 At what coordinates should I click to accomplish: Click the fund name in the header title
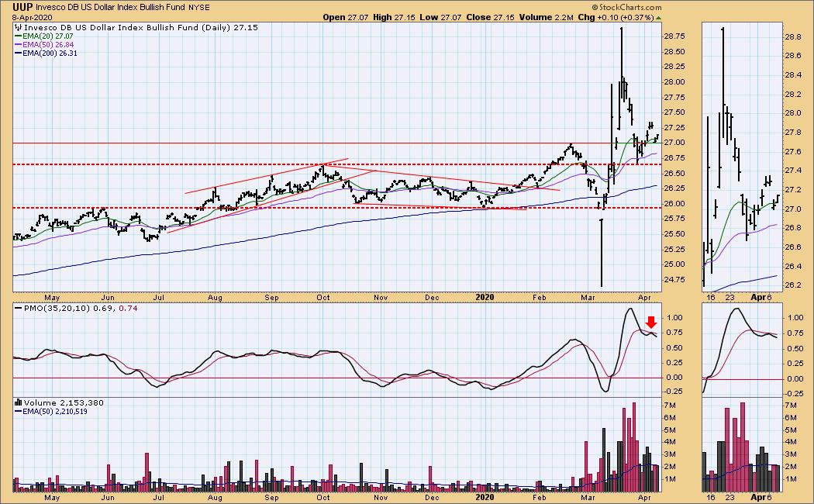pos(111,8)
